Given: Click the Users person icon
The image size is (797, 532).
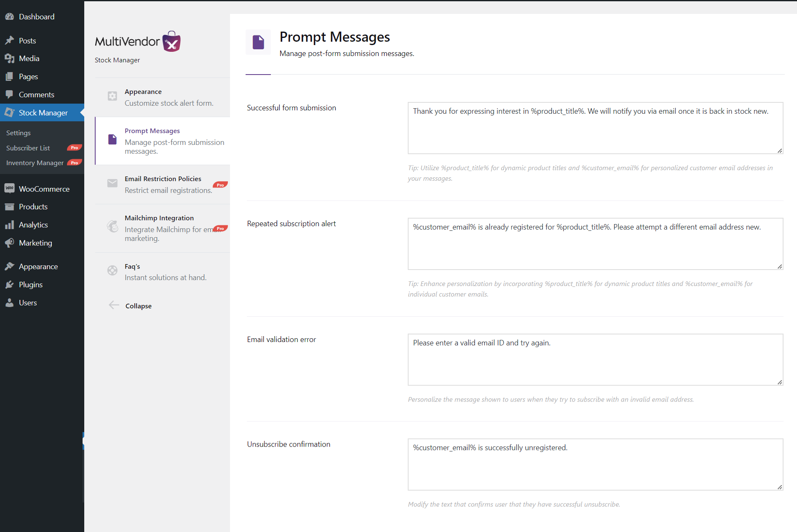Looking at the screenshot, I should pos(9,303).
